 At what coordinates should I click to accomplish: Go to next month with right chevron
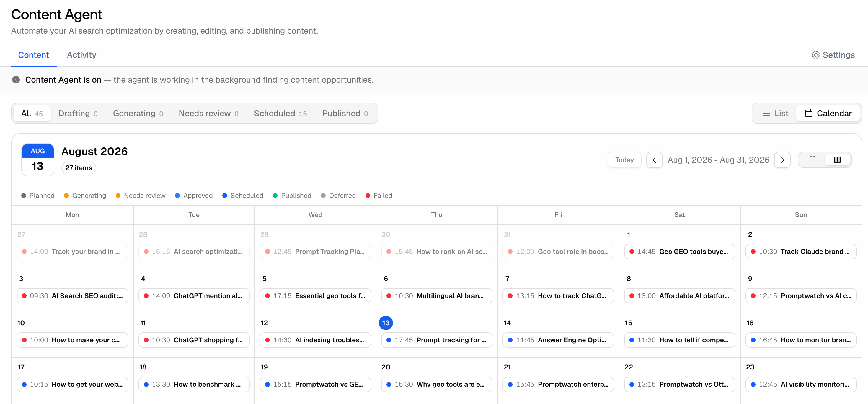click(x=782, y=160)
